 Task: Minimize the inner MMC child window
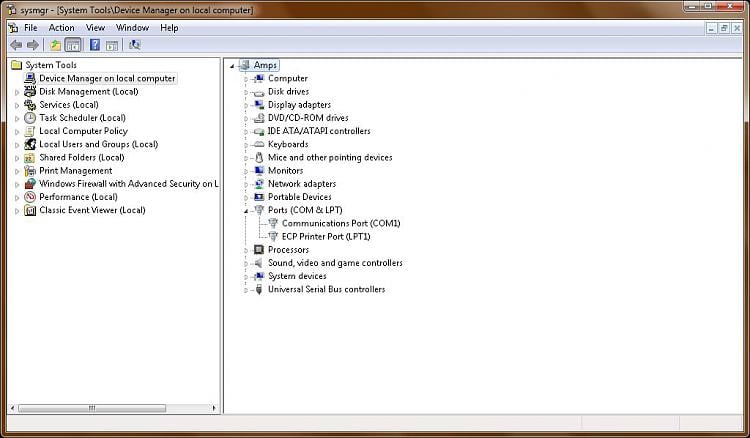(x=712, y=28)
